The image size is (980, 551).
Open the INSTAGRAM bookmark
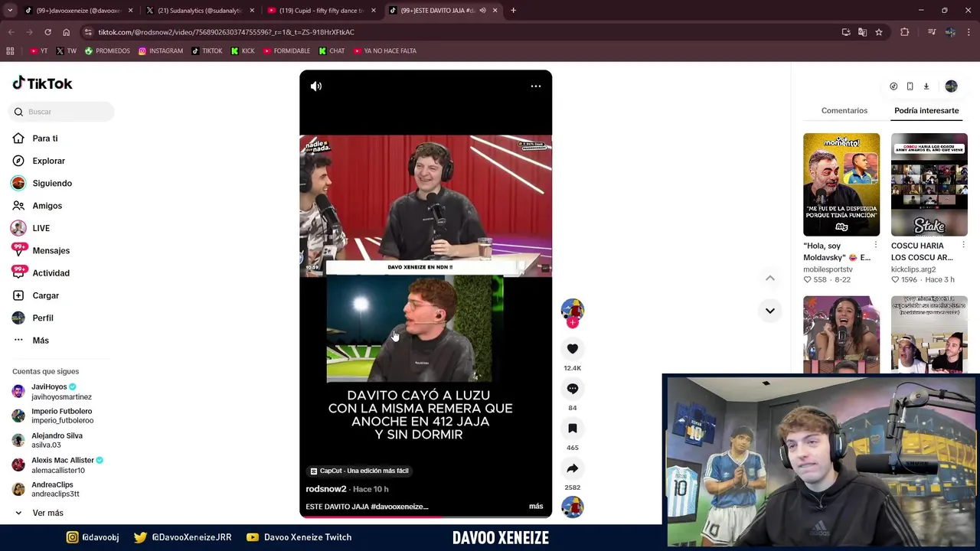[x=160, y=51]
